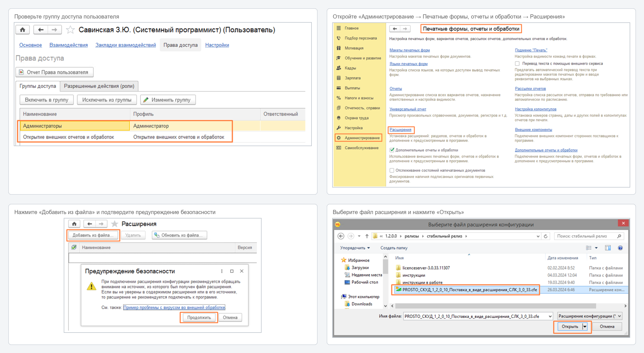This screenshot has width=644, height=353.
Task: Star the Савинская З.Ю. user card
Action: tap(70, 30)
